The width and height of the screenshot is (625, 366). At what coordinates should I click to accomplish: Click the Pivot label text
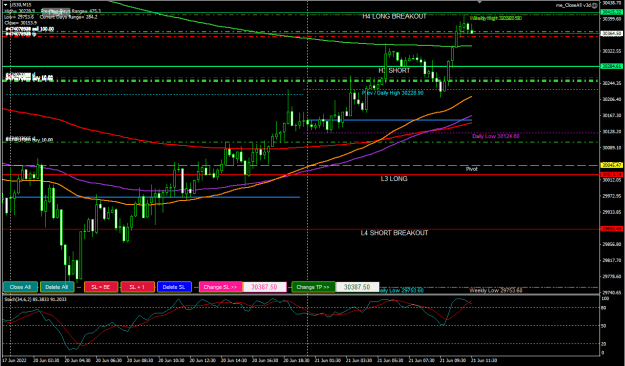pos(472,169)
